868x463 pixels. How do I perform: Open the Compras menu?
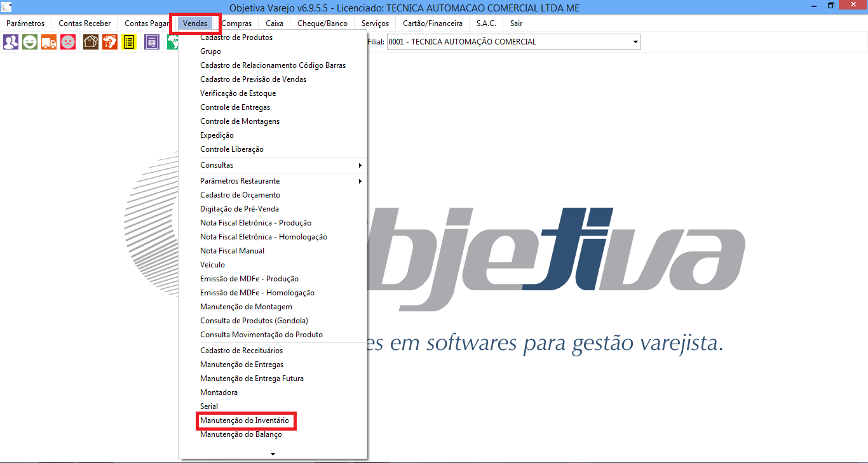point(236,23)
